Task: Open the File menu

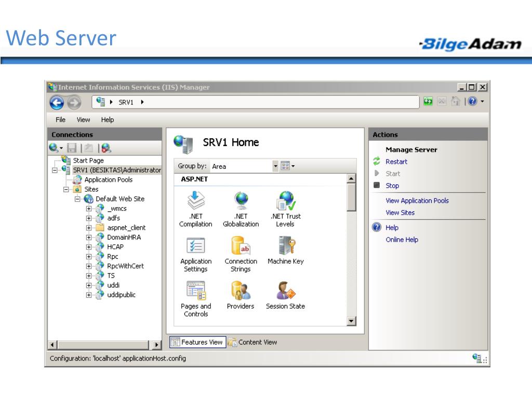Action: 60,120
